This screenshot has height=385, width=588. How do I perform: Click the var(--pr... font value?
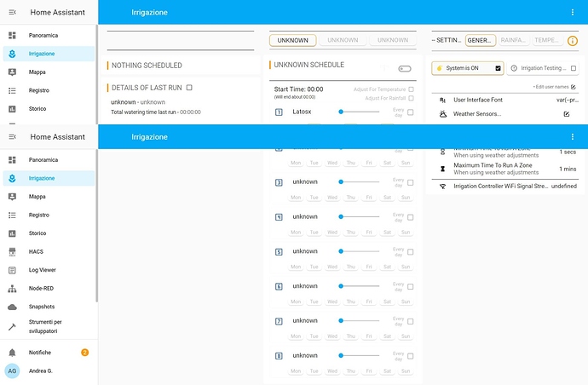[x=568, y=101]
